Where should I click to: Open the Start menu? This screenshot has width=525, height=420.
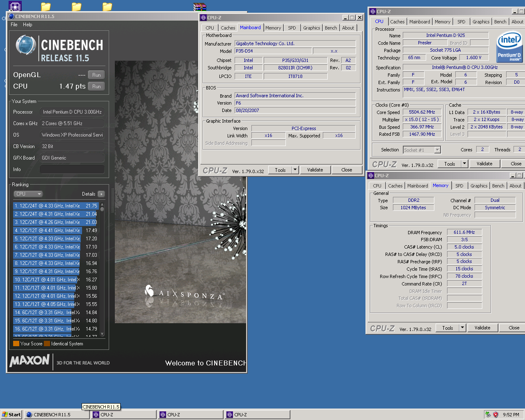[x=11, y=415]
